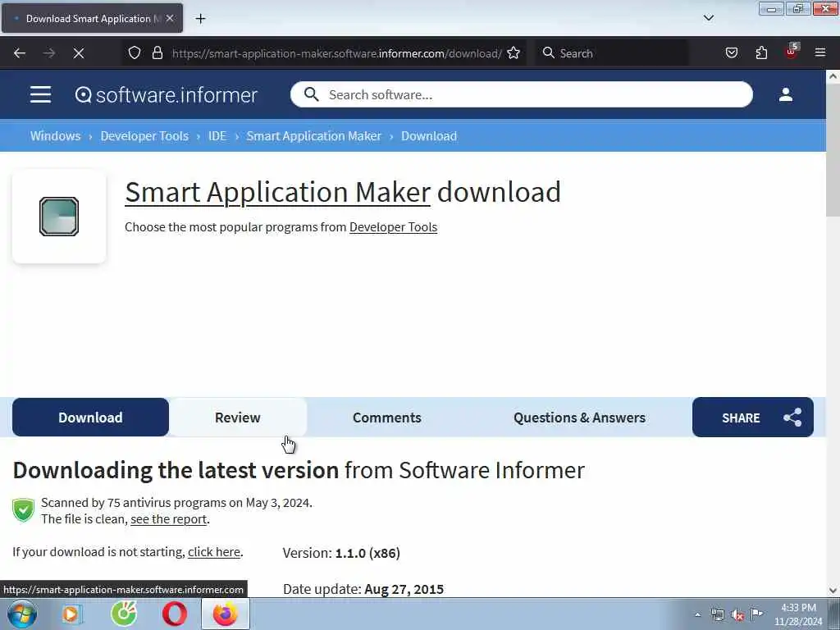This screenshot has height=630, width=840.
Task: Click the URL address bar
Action: (336, 53)
